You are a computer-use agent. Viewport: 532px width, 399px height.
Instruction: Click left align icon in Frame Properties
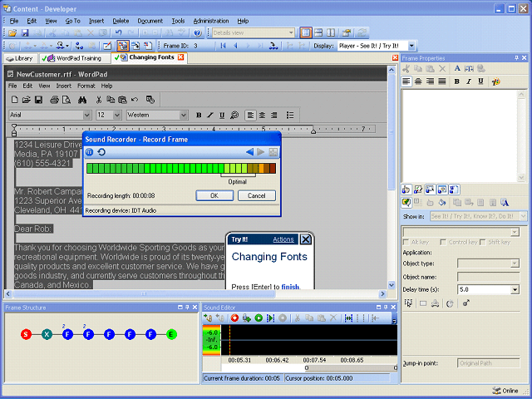click(x=406, y=81)
